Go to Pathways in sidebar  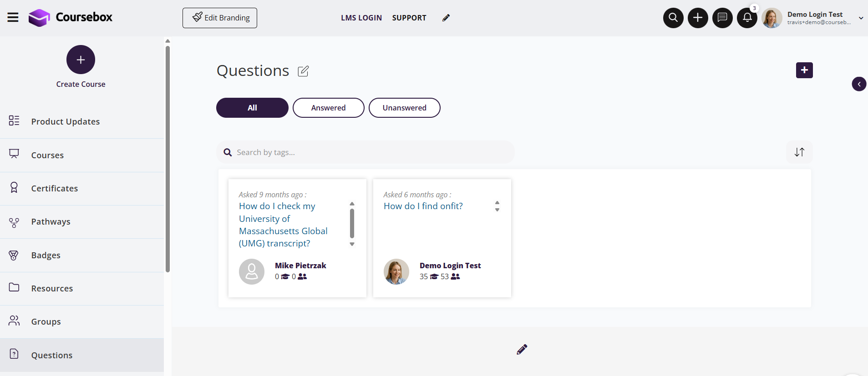click(51, 222)
